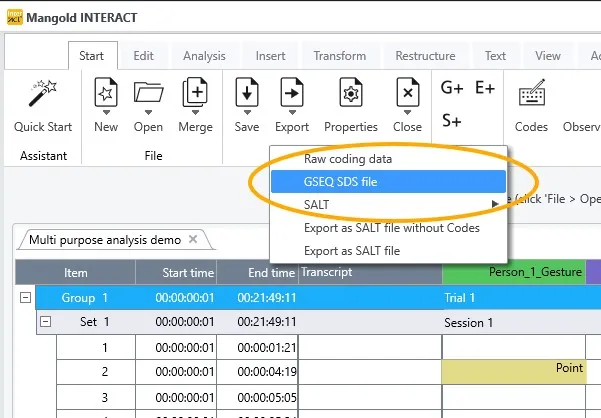Expand the Close dropdown arrow
This screenshot has width=601, height=418.
(x=407, y=113)
